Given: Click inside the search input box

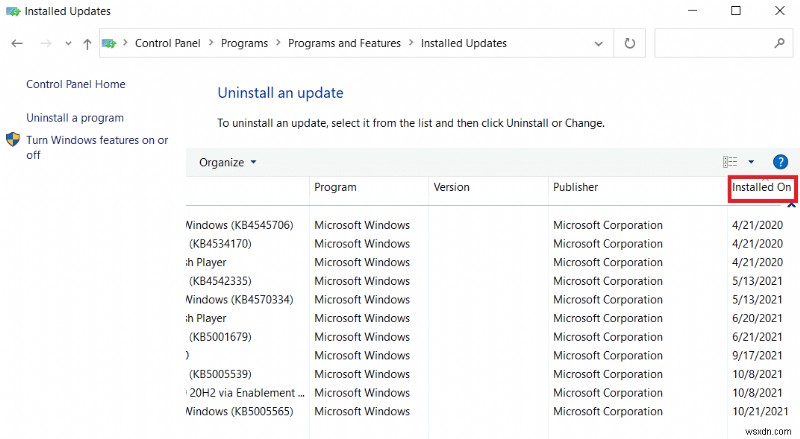Looking at the screenshot, I should pyautogui.click(x=712, y=44).
